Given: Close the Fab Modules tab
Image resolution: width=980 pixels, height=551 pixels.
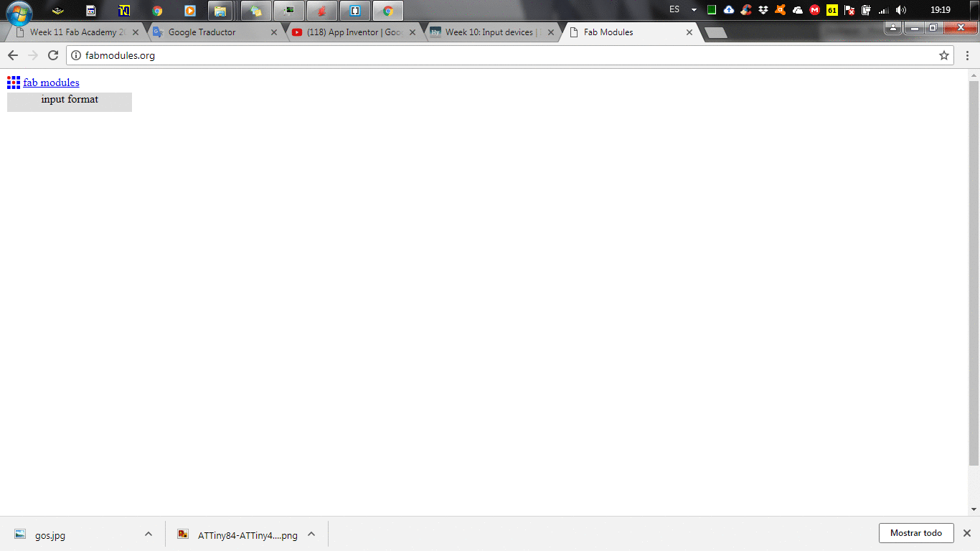Looking at the screenshot, I should 689,32.
